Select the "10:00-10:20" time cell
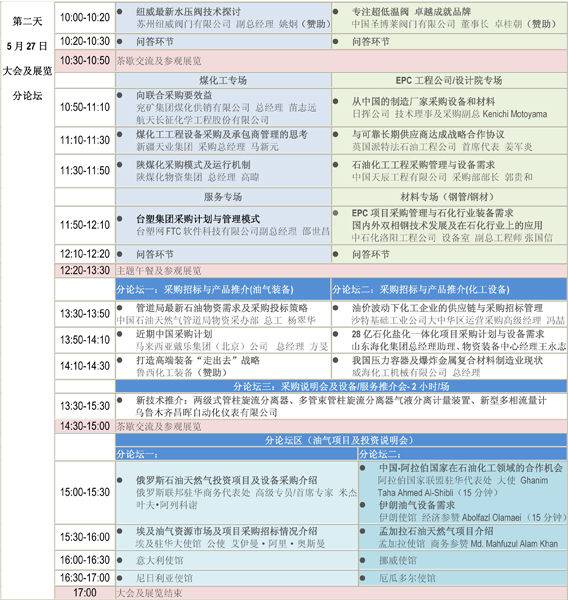 pyautogui.click(x=85, y=18)
